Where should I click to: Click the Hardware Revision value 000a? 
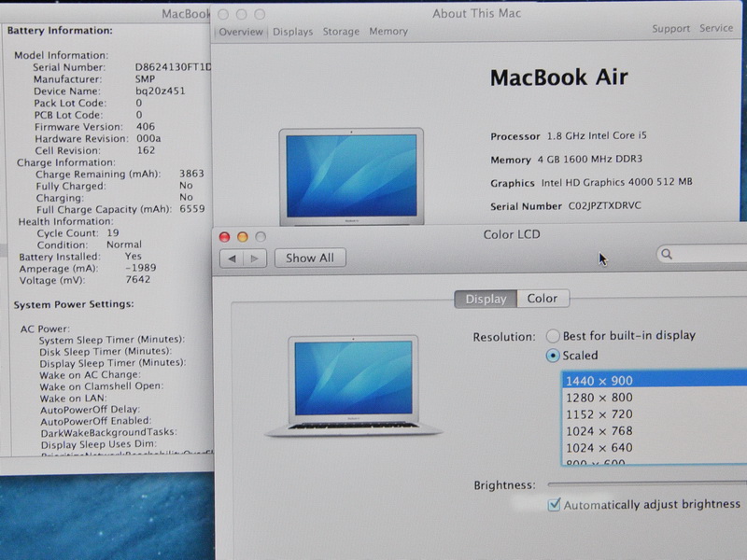148,138
